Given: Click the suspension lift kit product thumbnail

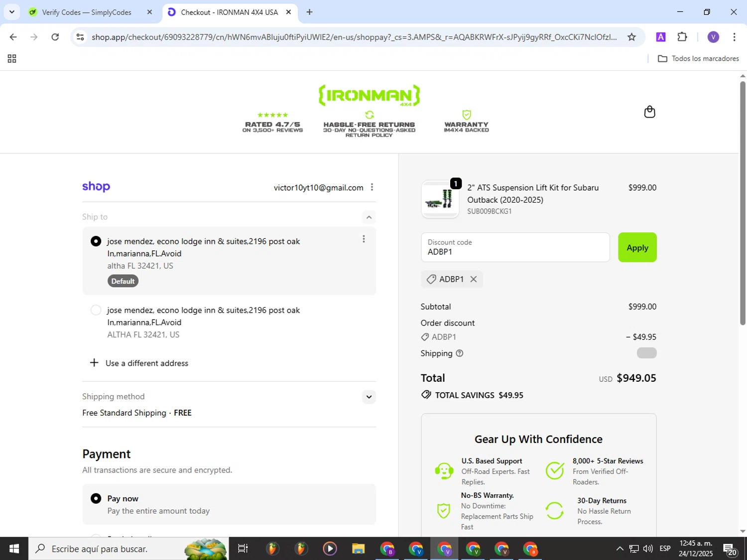Looking at the screenshot, I should [440, 199].
